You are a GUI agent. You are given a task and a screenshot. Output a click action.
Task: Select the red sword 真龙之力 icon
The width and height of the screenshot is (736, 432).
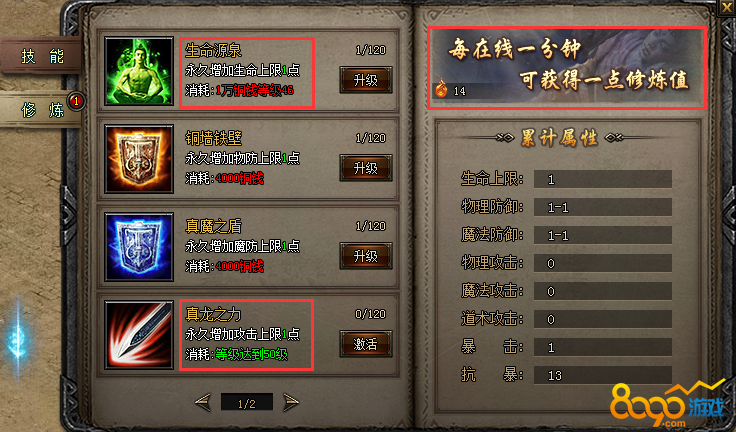pyautogui.click(x=139, y=334)
